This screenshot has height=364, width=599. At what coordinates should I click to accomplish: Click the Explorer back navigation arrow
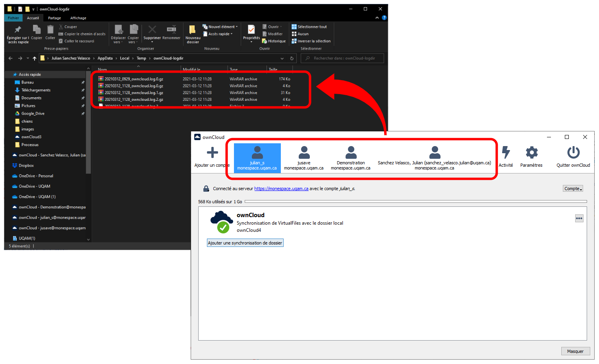[11, 58]
